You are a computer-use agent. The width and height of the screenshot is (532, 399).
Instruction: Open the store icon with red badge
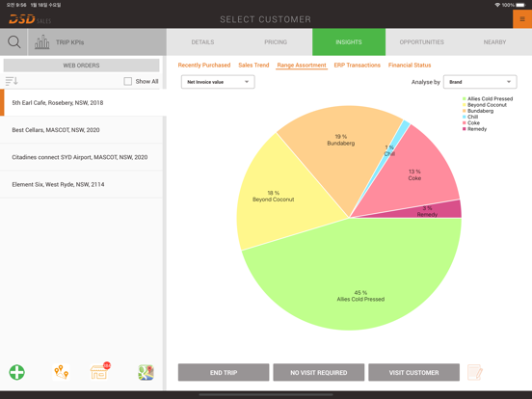pyautogui.click(x=100, y=371)
